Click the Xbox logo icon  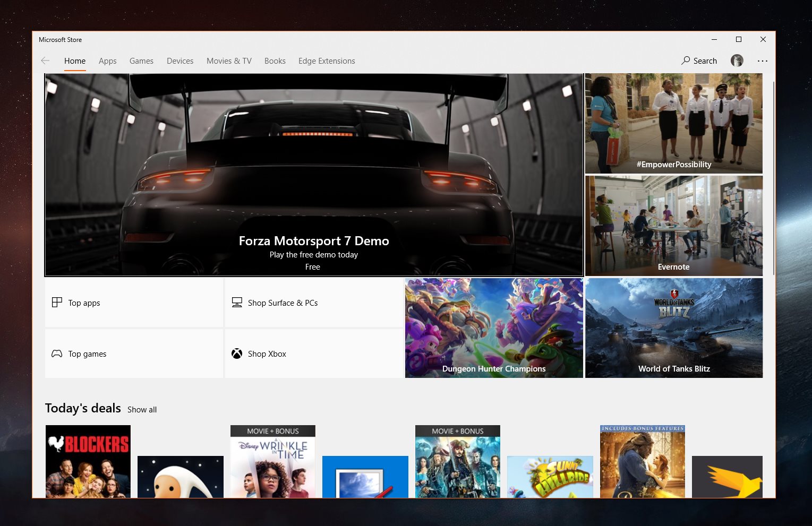(x=237, y=353)
